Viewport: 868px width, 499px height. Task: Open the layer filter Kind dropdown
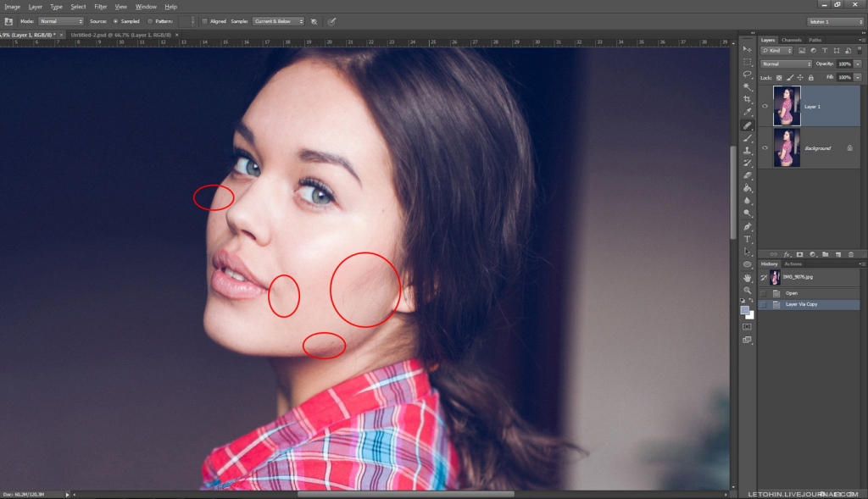tap(776, 50)
